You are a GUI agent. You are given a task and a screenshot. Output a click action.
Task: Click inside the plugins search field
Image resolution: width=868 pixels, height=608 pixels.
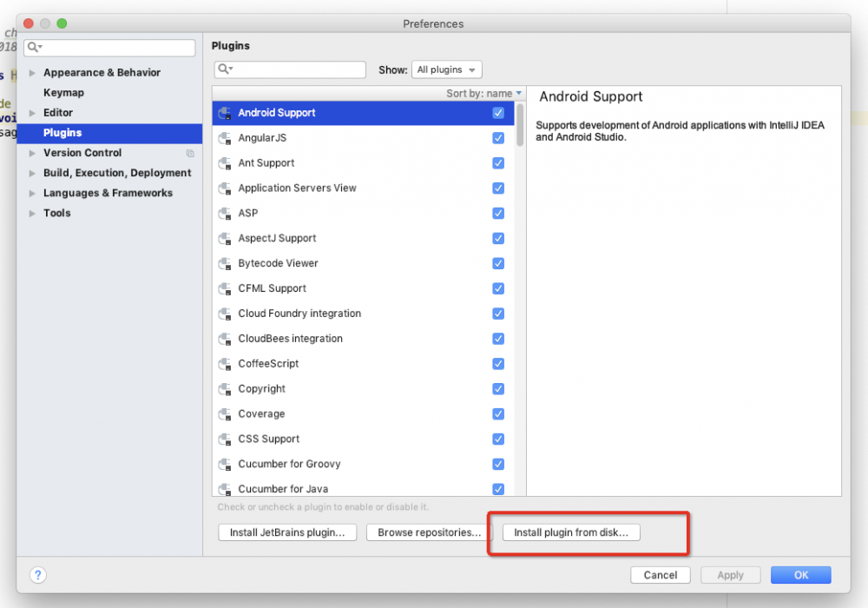[x=295, y=69]
